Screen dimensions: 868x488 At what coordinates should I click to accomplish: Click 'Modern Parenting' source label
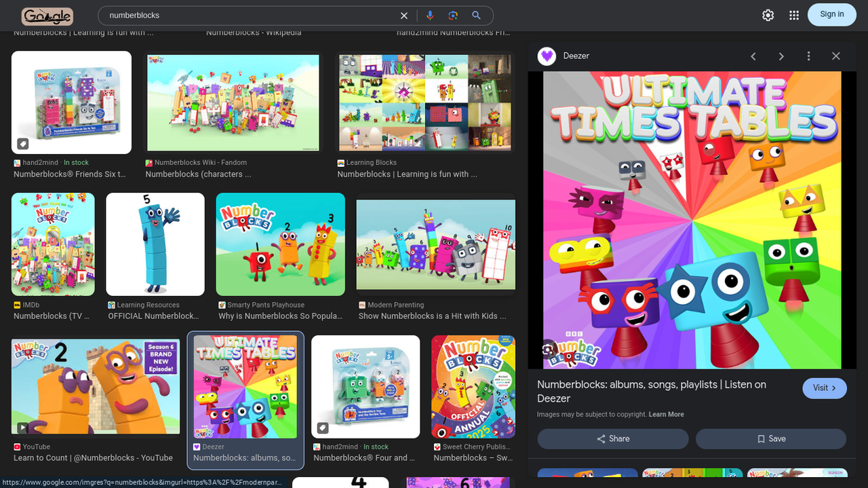click(396, 305)
